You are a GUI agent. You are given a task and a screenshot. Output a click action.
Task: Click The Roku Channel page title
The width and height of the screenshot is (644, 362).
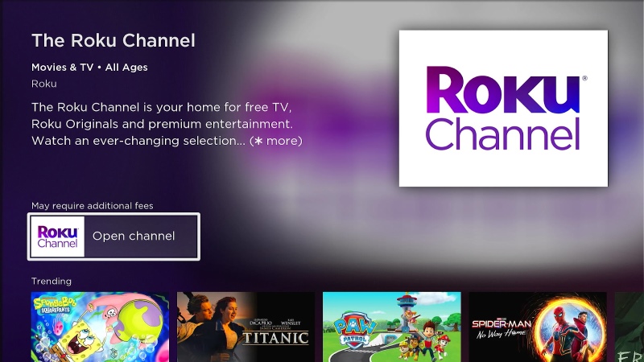click(x=114, y=41)
